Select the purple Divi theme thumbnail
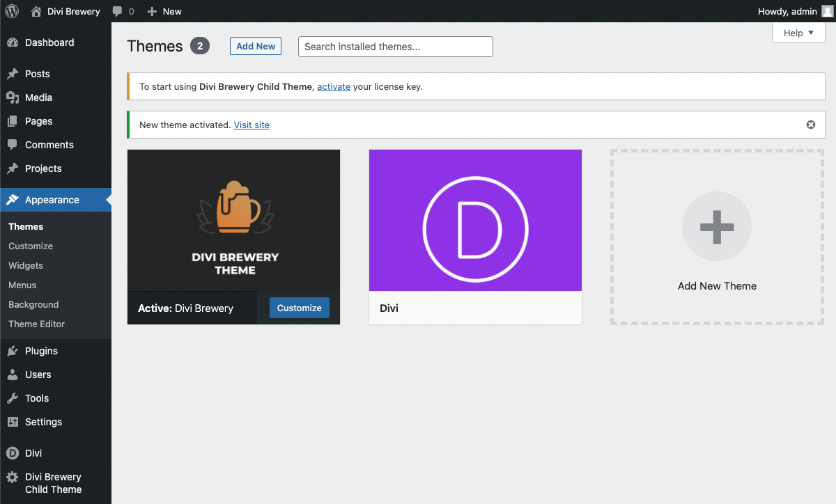 [475, 220]
